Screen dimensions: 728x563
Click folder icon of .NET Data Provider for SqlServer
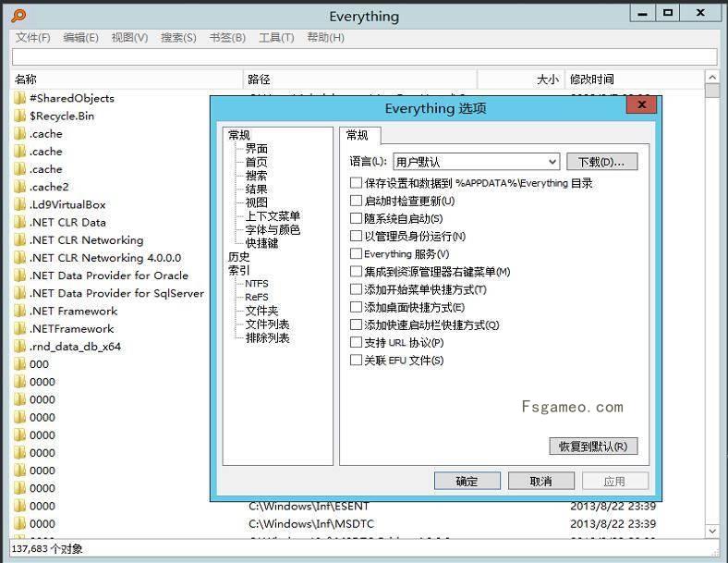19,293
